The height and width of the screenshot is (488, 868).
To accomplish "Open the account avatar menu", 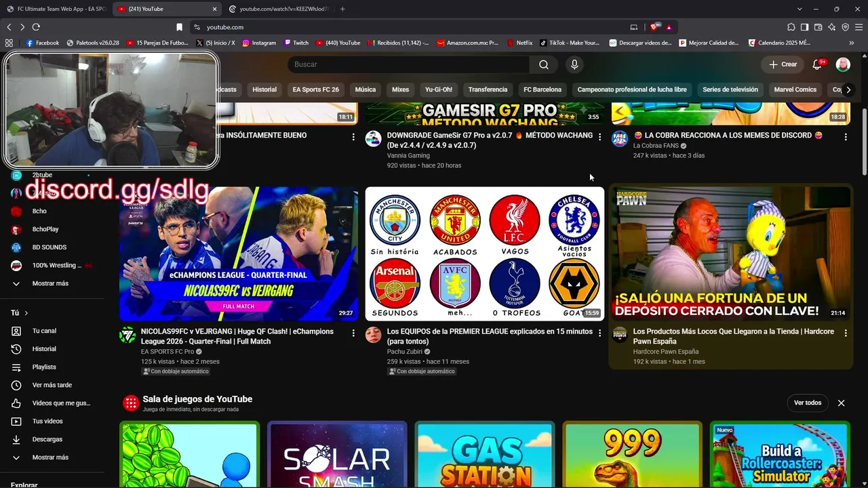I will coord(843,64).
